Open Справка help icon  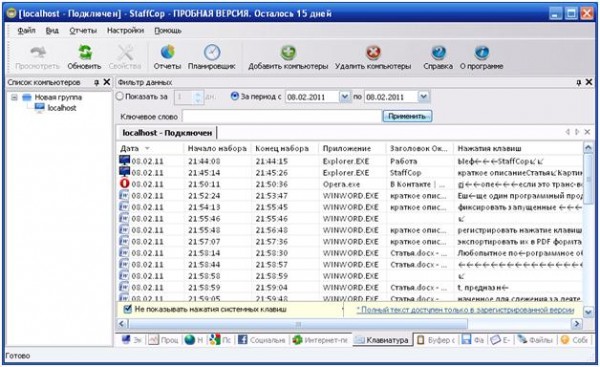click(x=438, y=52)
